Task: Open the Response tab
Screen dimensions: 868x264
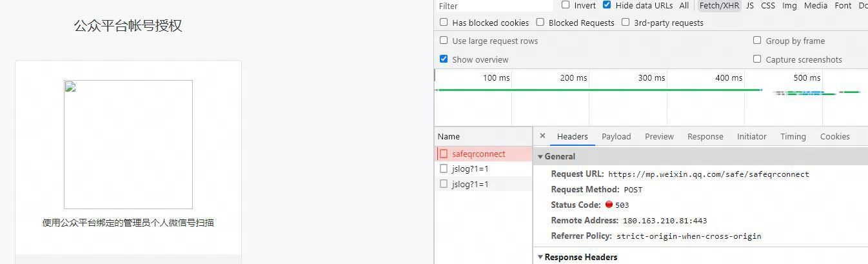Action: tap(705, 136)
